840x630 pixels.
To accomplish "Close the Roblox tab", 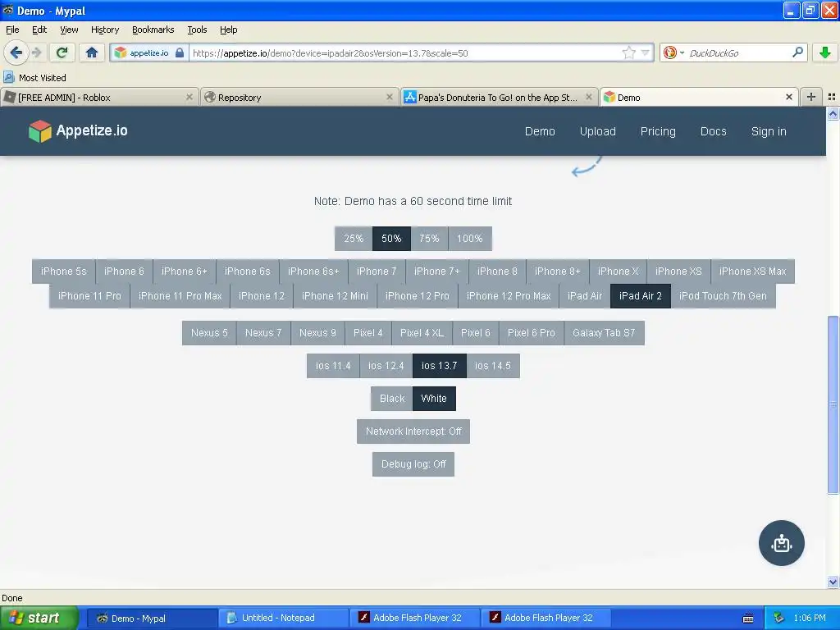I will click(x=189, y=97).
